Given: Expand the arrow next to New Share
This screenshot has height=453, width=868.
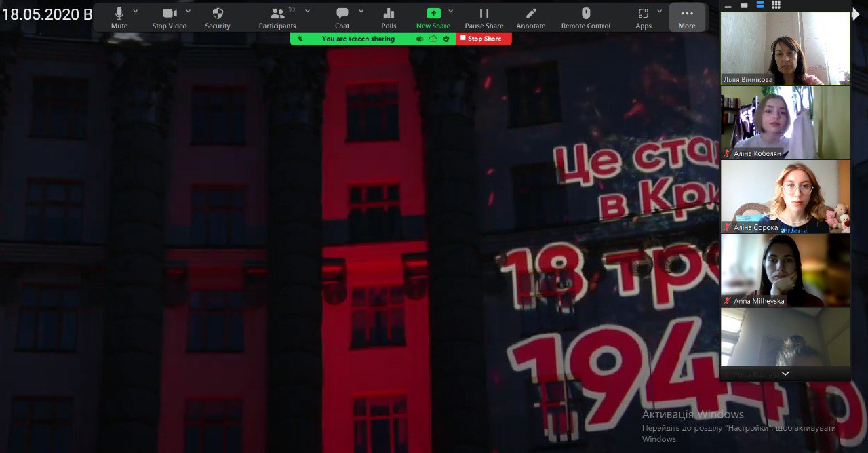Looking at the screenshot, I should 450,12.
